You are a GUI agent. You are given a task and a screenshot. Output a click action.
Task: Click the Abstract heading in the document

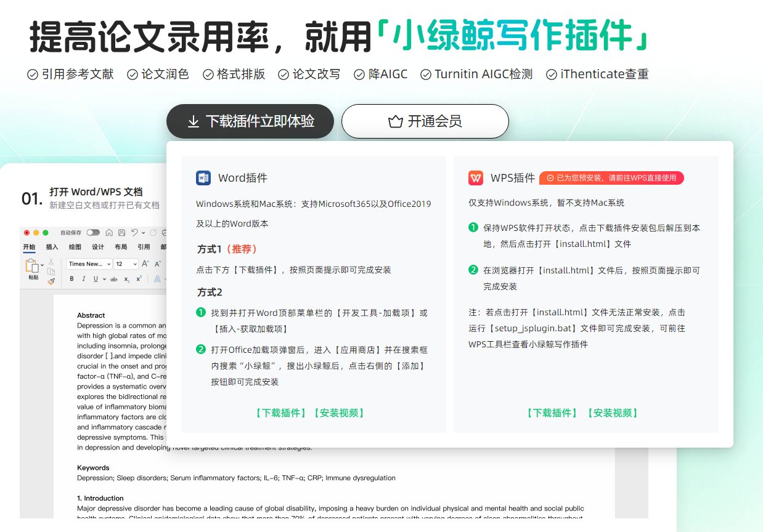click(91, 315)
